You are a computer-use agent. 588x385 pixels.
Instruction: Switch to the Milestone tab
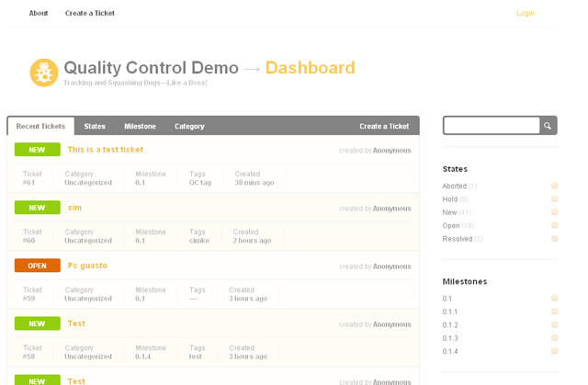[140, 127]
